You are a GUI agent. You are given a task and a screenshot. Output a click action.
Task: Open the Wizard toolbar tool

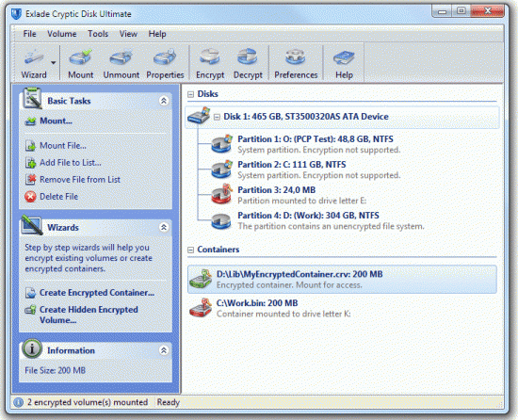(x=34, y=64)
